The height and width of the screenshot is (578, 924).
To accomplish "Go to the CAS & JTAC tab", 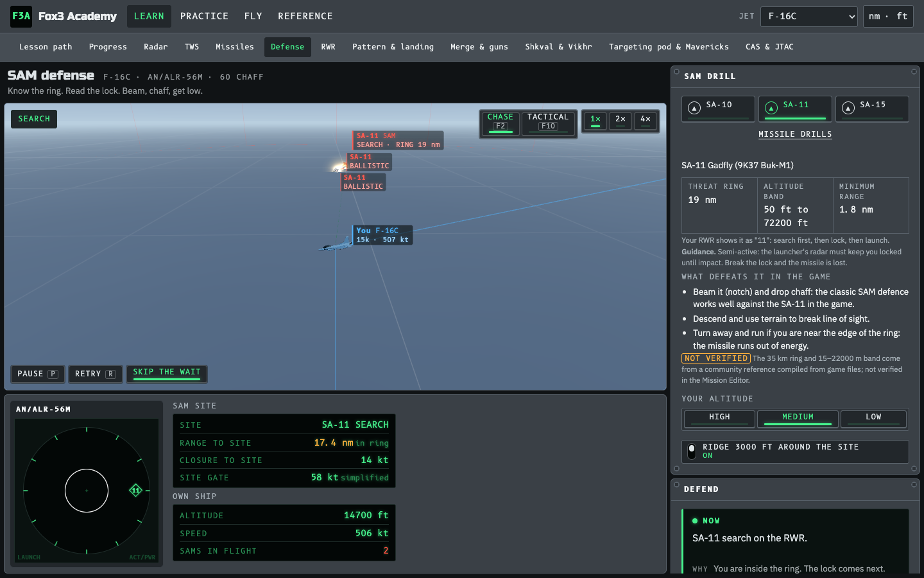I will (769, 47).
